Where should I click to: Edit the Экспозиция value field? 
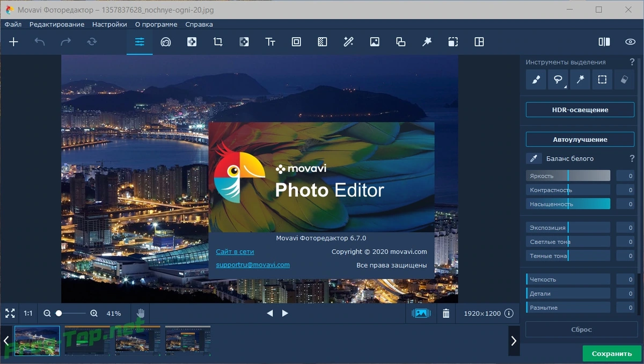(x=625, y=228)
